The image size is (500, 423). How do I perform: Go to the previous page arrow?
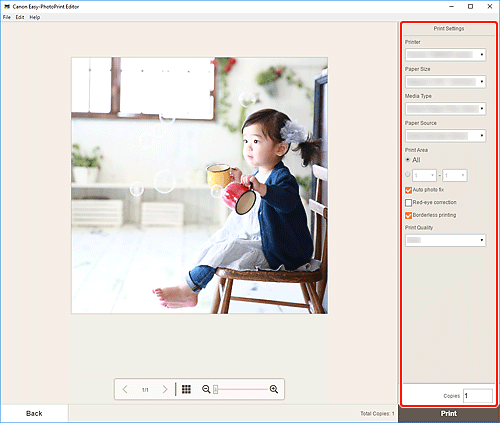(125, 389)
